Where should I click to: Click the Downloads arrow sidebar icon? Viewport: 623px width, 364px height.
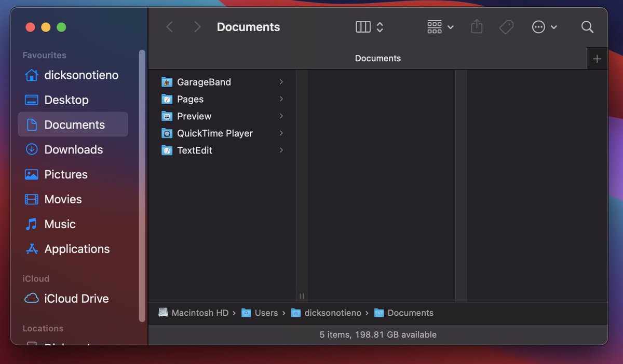(32, 149)
